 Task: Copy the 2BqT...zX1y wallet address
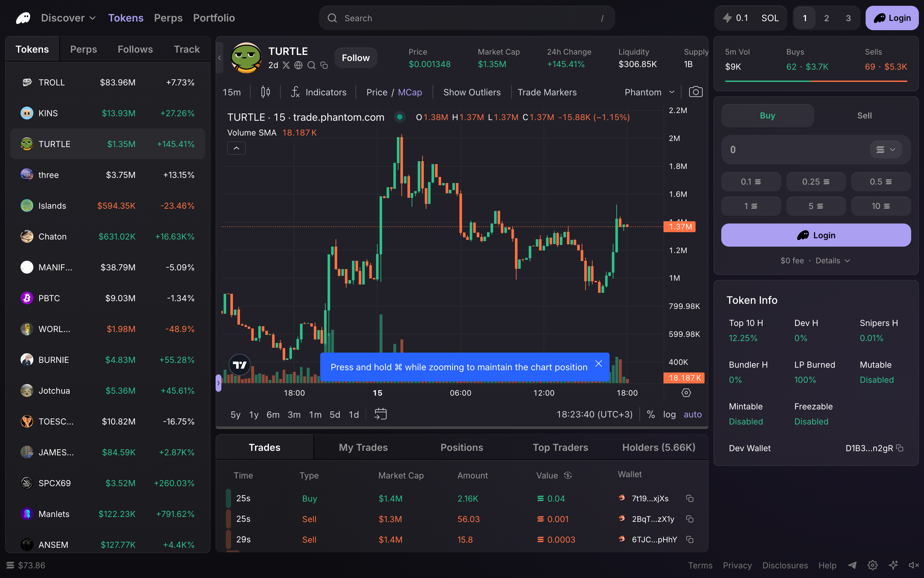tap(689, 519)
